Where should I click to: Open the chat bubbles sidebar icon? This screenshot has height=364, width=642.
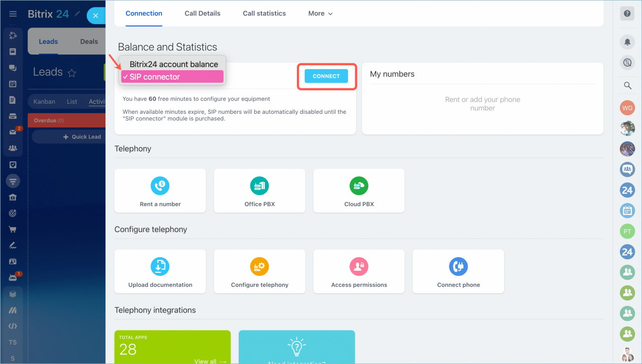(x=13, y=68)
